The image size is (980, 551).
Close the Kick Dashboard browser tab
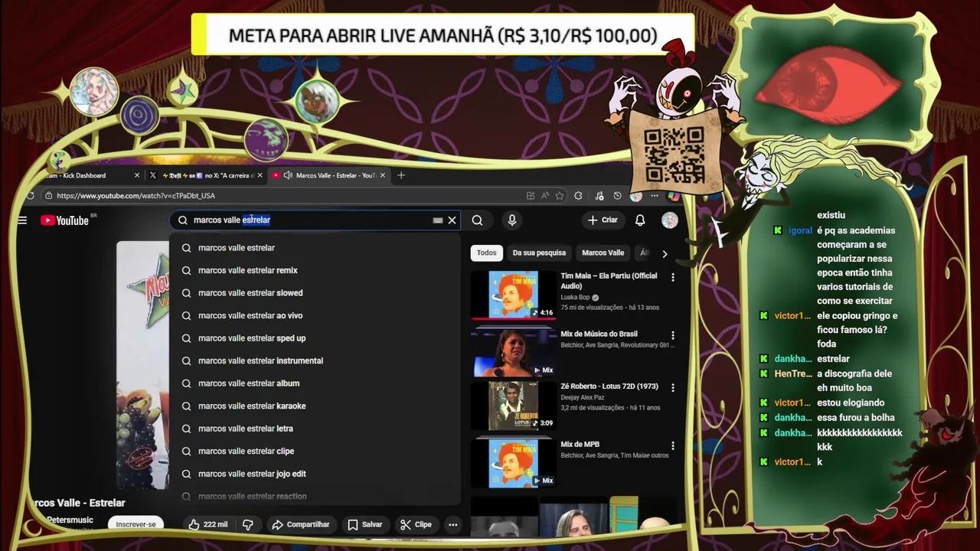click(137, 175)
